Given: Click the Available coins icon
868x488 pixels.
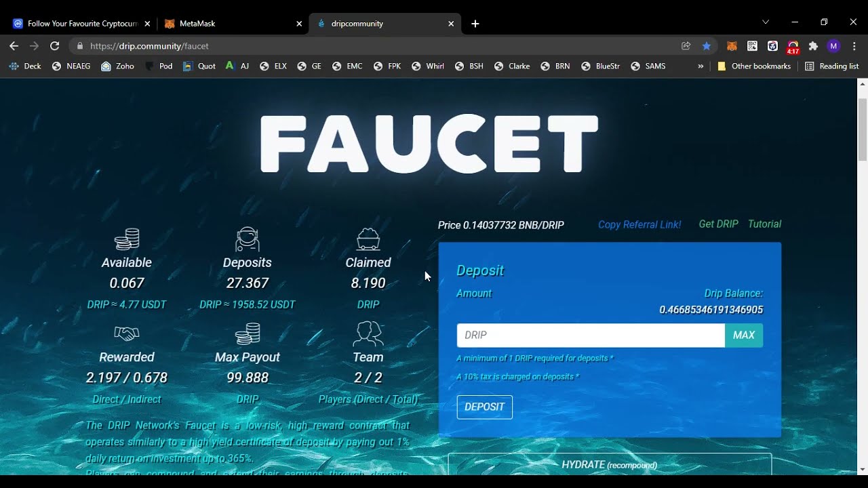Looking at the screenshot, I should point(127,239).
